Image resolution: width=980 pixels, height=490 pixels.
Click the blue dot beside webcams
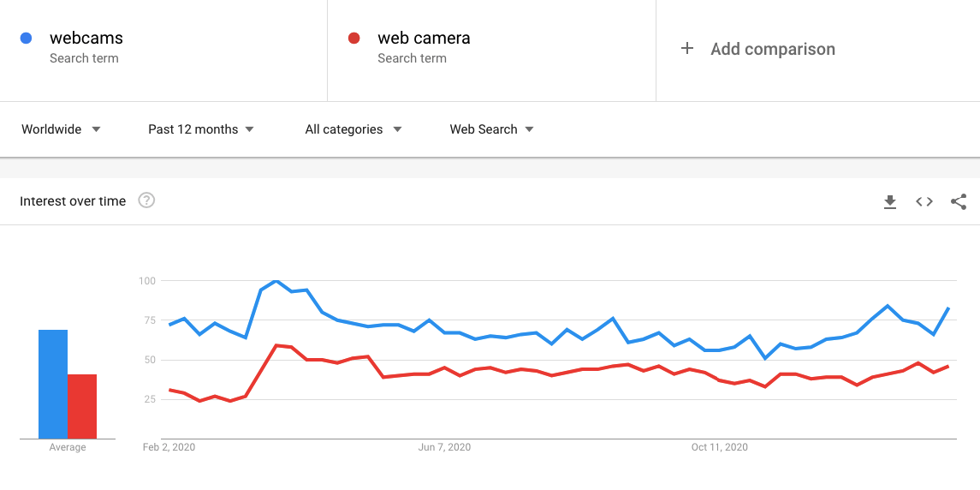26,38
